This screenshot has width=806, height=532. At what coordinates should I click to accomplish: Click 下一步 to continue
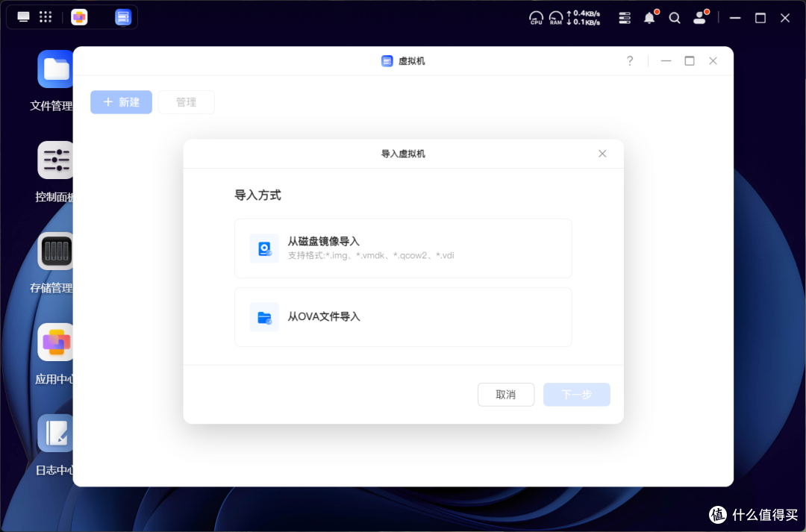click(577, 394)
